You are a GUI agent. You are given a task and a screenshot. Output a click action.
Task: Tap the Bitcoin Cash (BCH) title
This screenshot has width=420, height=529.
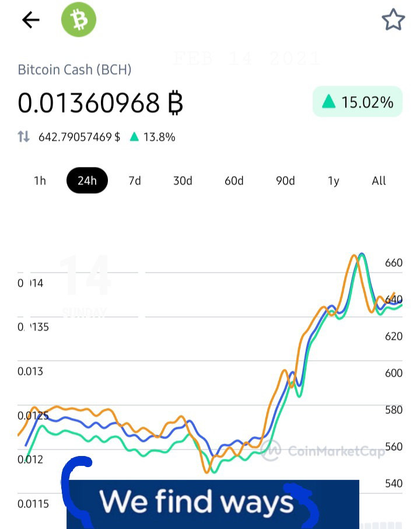pos(75,69)
